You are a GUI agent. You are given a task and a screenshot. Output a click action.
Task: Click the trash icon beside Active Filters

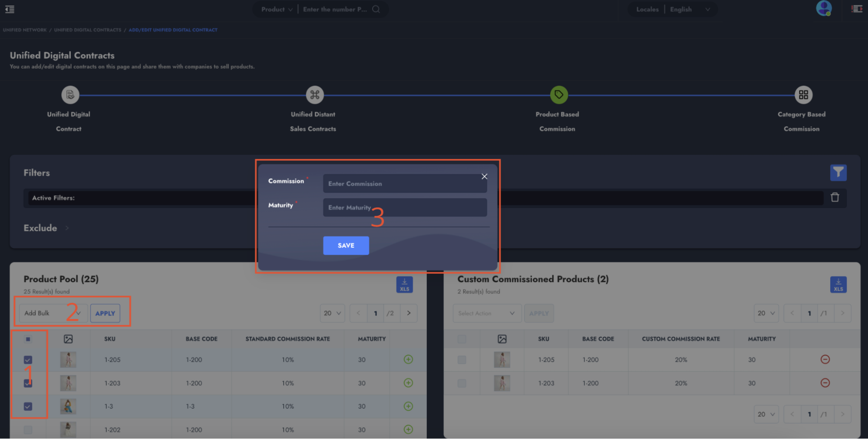[x=835, y=197]
